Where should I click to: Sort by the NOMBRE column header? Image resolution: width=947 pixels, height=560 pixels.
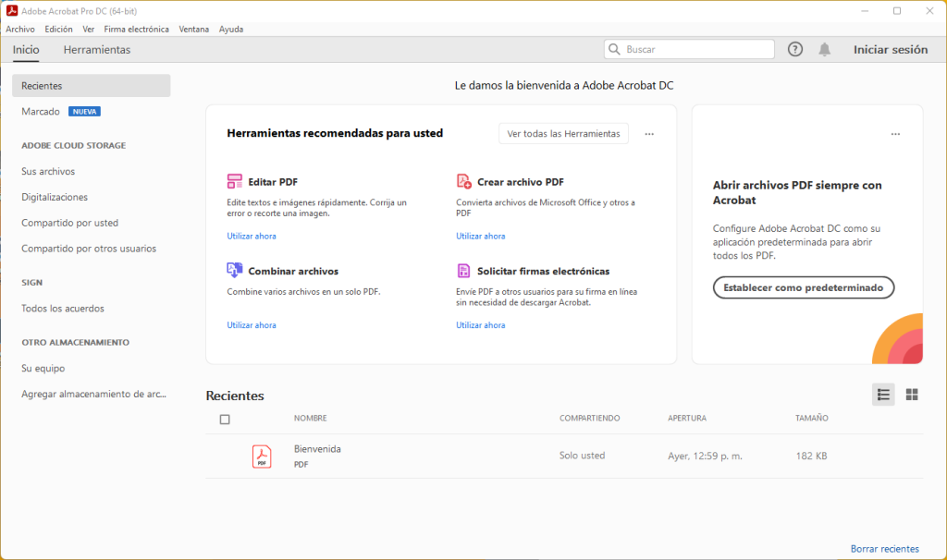click(x=311, y=419)
